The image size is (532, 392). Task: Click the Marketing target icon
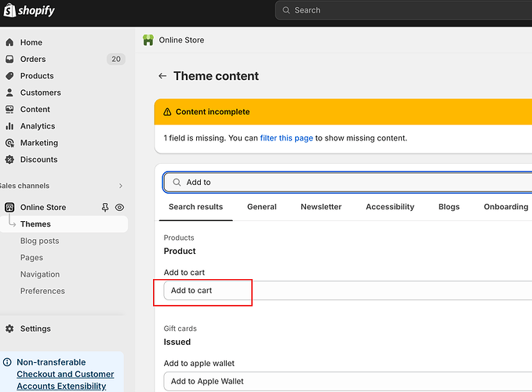pos(9,143)
